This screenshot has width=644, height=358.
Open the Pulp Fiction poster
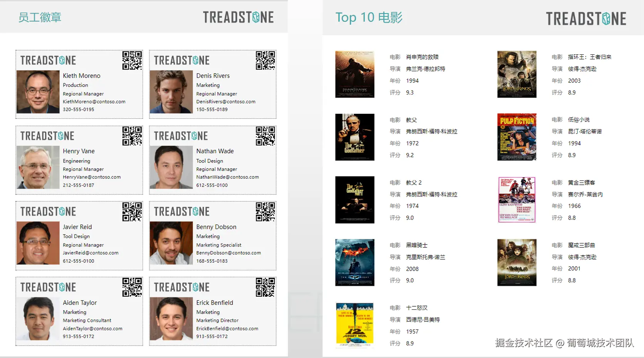[517, 137]
